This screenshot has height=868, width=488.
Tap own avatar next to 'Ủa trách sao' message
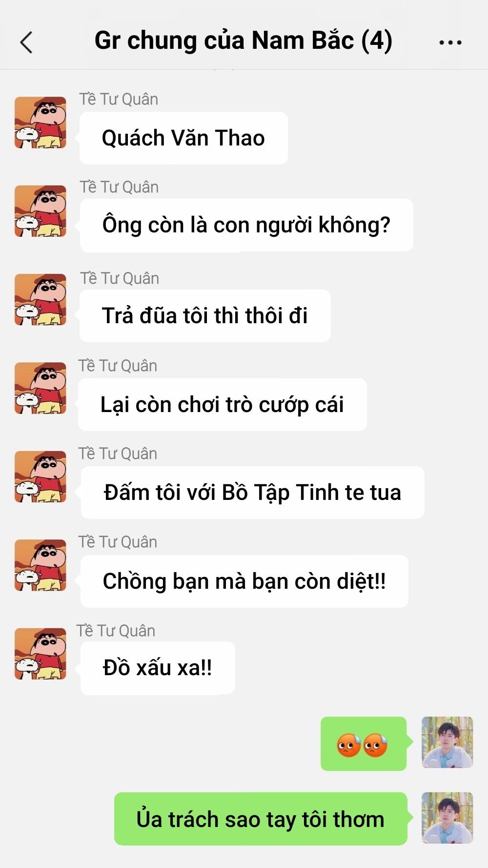point(447,818)
